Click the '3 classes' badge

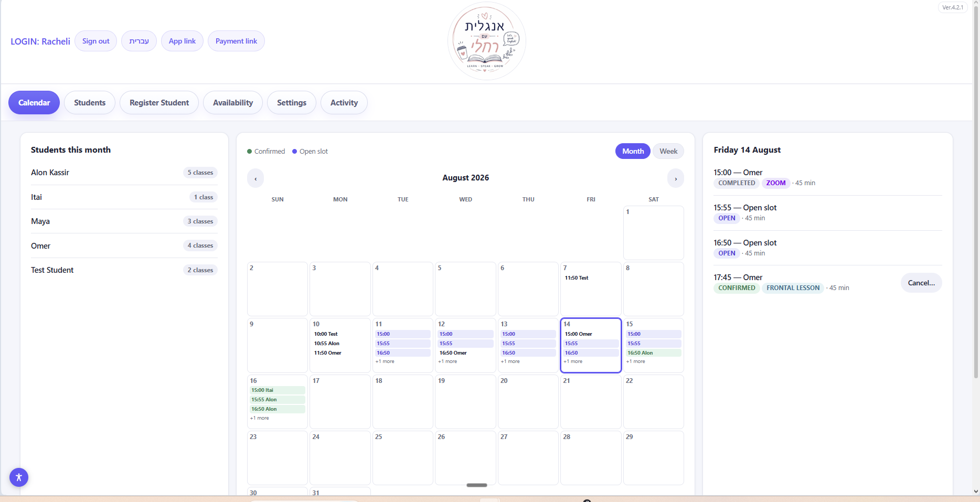pos(200,221)
